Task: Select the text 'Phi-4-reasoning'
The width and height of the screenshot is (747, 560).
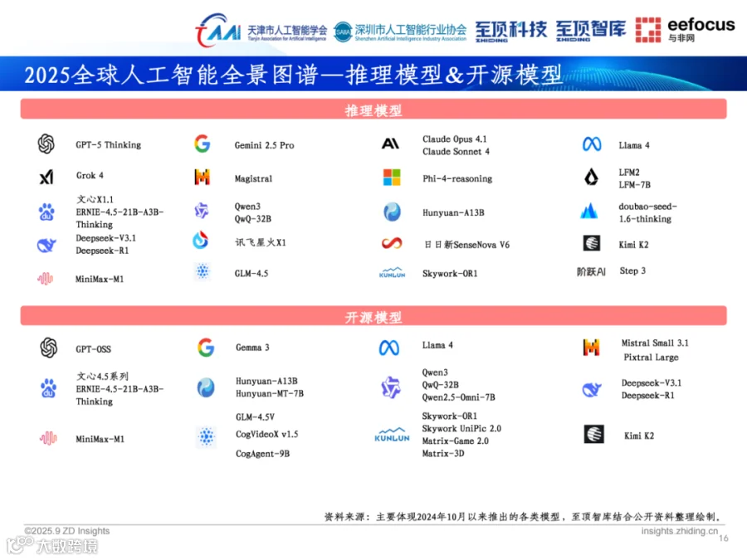Action: pos(457,178)
